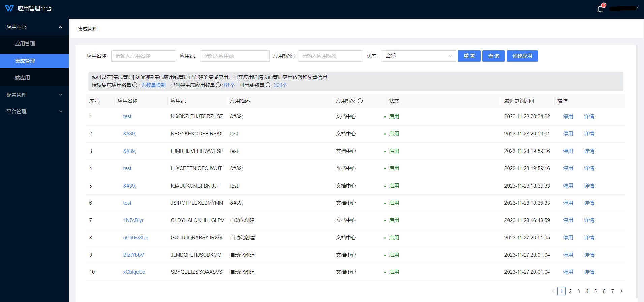644x302 pixels.
Task: Jump to page 7 in pagination
Action: 612,291
